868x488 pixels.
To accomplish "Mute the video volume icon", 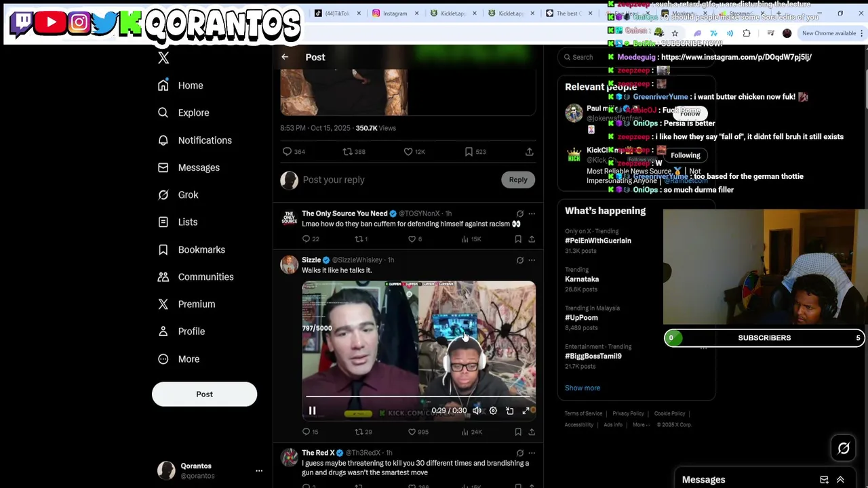I will [477, 411].
